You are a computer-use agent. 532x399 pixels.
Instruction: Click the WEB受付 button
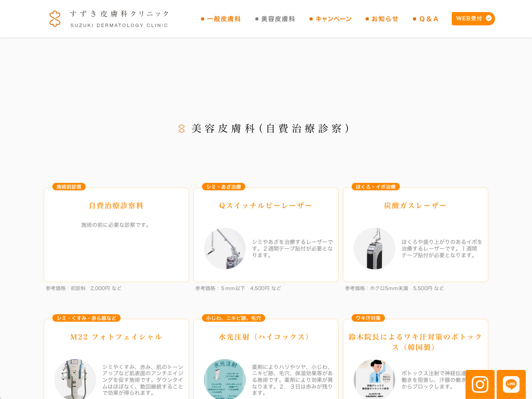(x=473, y=19)
